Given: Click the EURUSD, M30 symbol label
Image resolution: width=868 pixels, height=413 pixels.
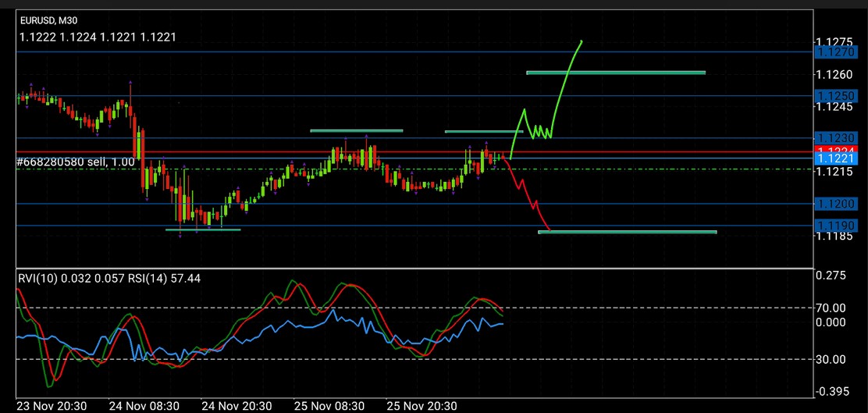Looking at the screenshot, I should [x=49, y=20].
